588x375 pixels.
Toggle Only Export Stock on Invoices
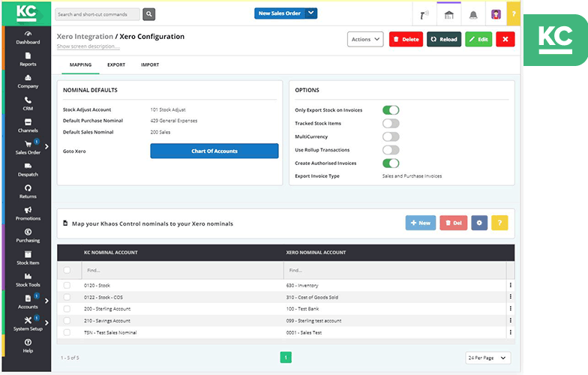click(x=391, y=109)
